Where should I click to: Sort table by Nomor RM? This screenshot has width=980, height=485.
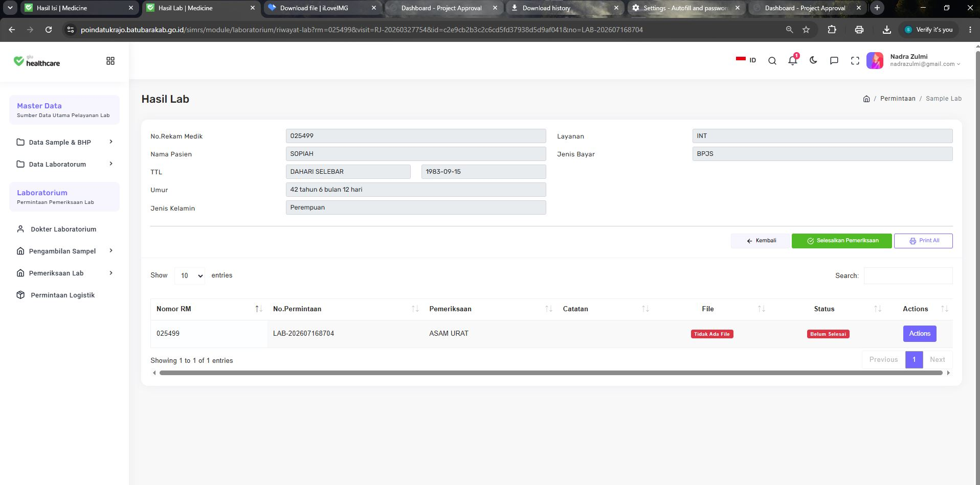(209, 309)
